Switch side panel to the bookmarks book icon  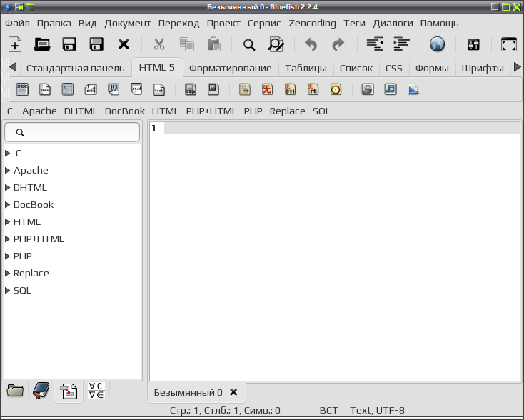point(41,391)
